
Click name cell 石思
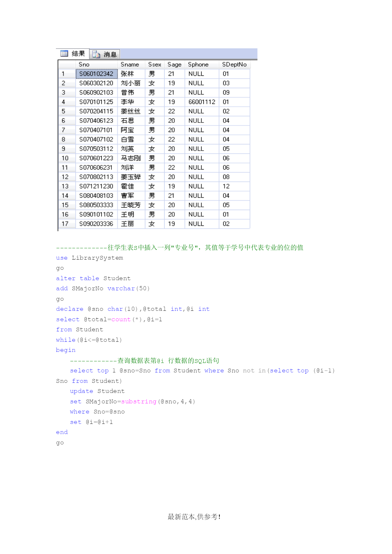tap(131, 121)
